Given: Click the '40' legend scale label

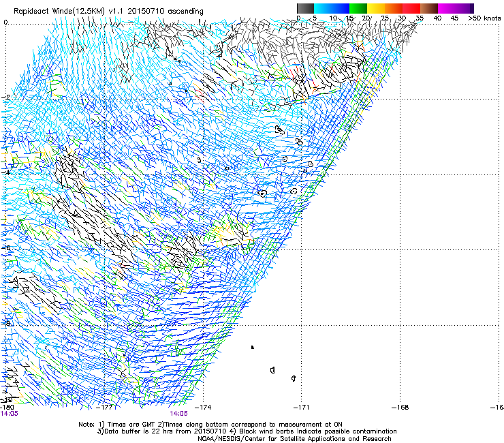Looking at the screenshot, I should [437, 18].
